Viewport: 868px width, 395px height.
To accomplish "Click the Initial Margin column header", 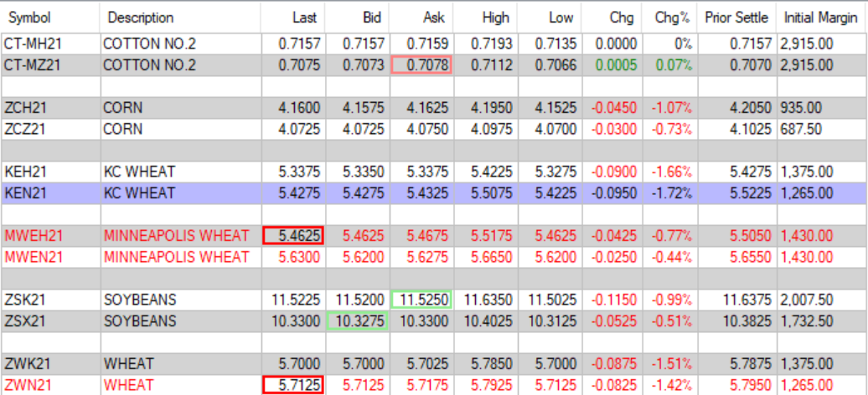I will coord(821,18).
